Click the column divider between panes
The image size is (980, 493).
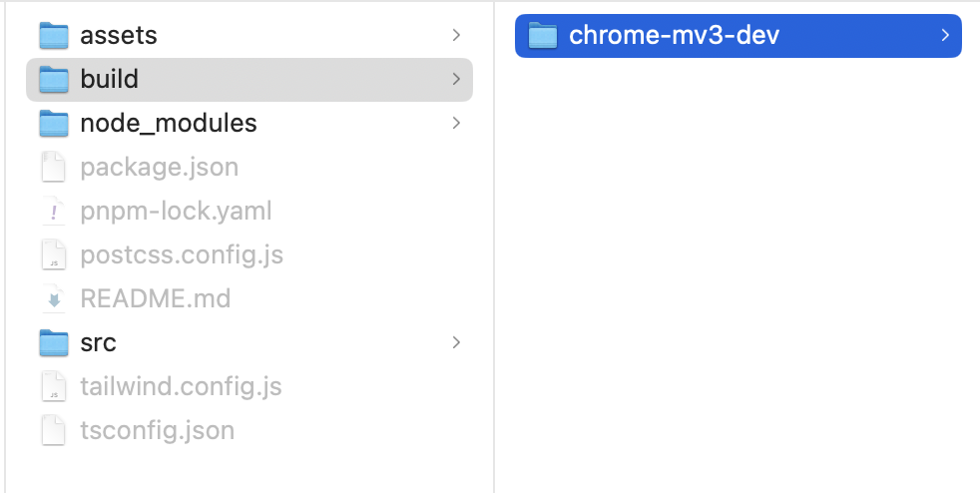(494, 246)
